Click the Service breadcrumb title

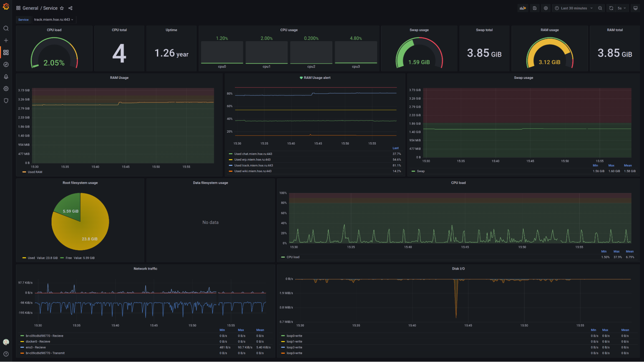click(x=50, y=8)
